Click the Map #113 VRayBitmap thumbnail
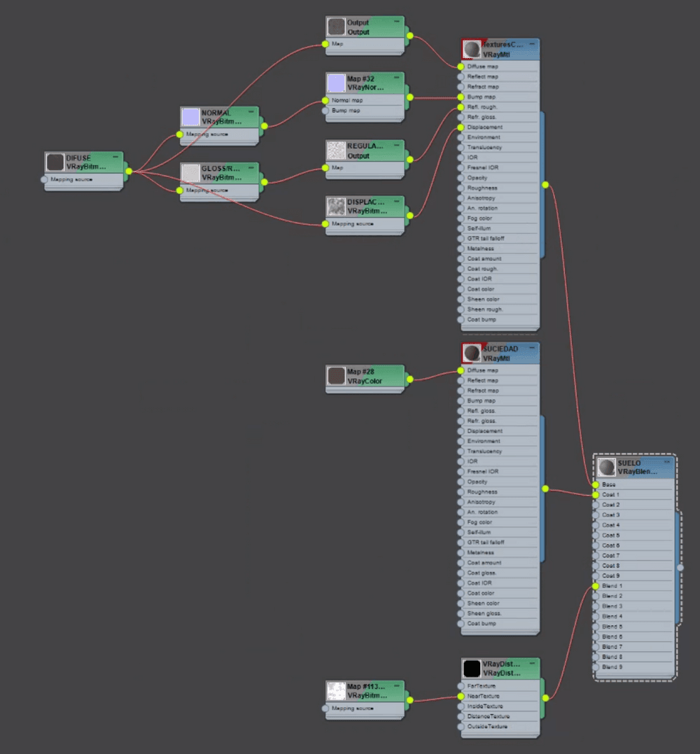 pos(336,691)
